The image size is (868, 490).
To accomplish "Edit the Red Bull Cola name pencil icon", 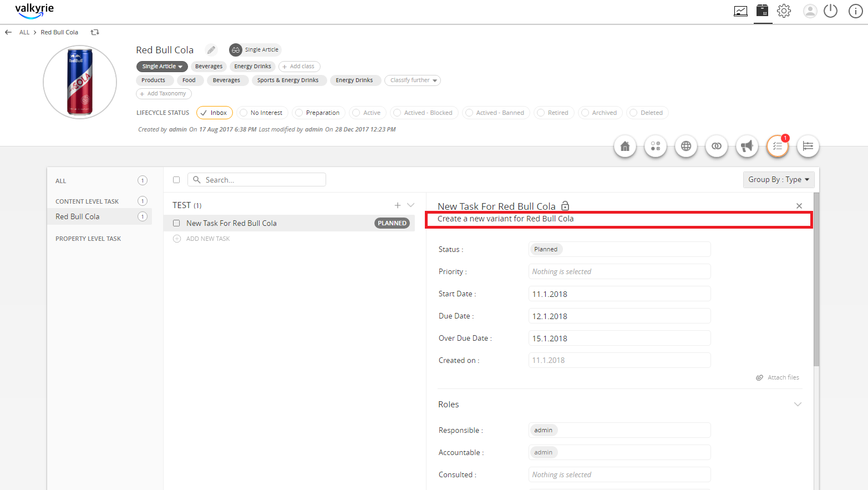I will coord(211,50).
